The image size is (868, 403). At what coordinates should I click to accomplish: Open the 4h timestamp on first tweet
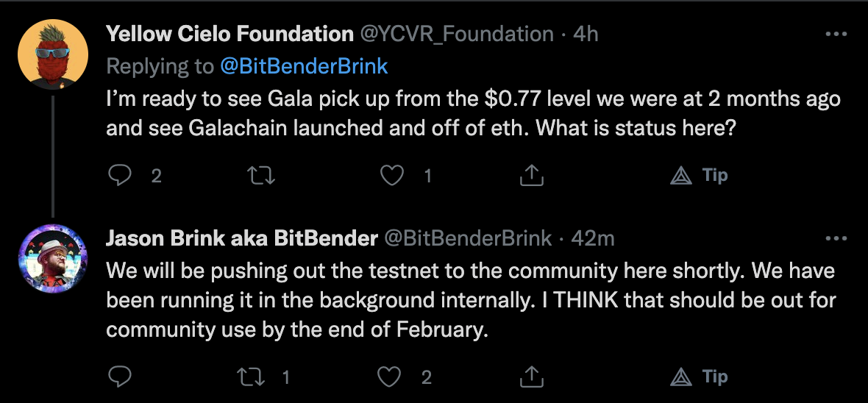586,34
